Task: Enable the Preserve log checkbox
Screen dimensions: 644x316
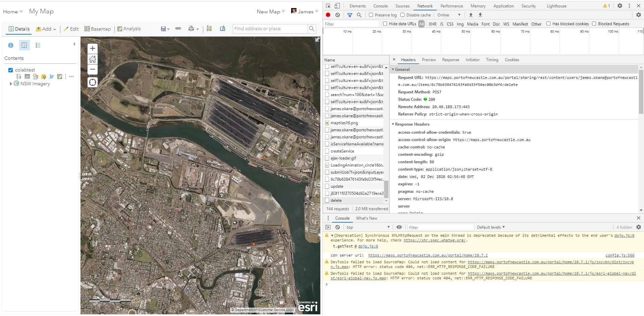Action: tap(371, 15)
